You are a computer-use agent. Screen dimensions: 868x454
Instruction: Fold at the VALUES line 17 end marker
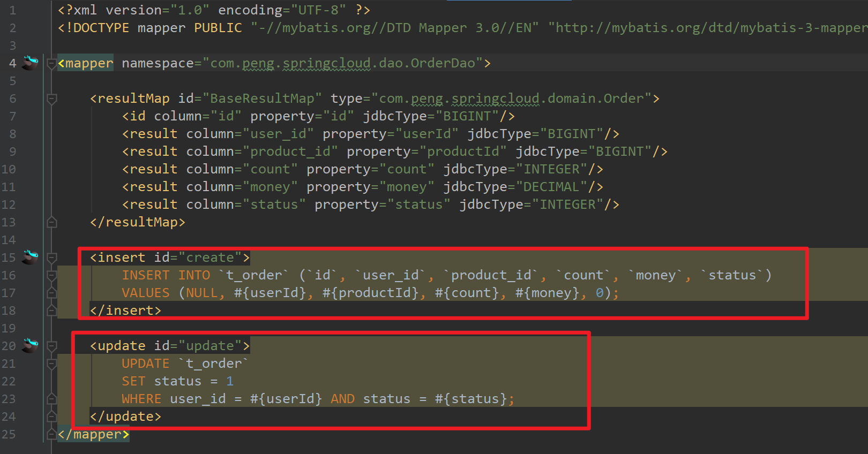(x=52, y=292)
